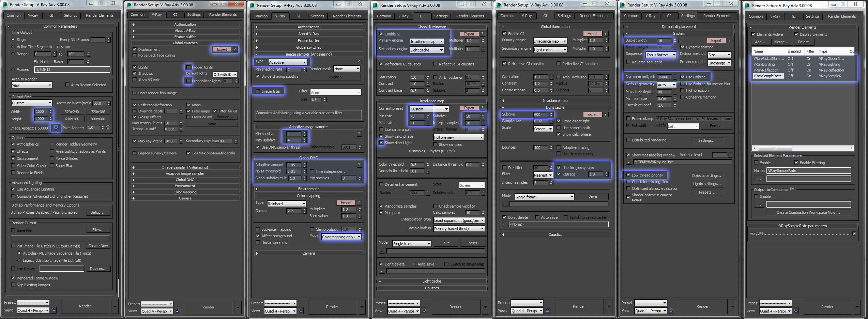Open help for the Adaptive image sampler rollout

(359, 134)
